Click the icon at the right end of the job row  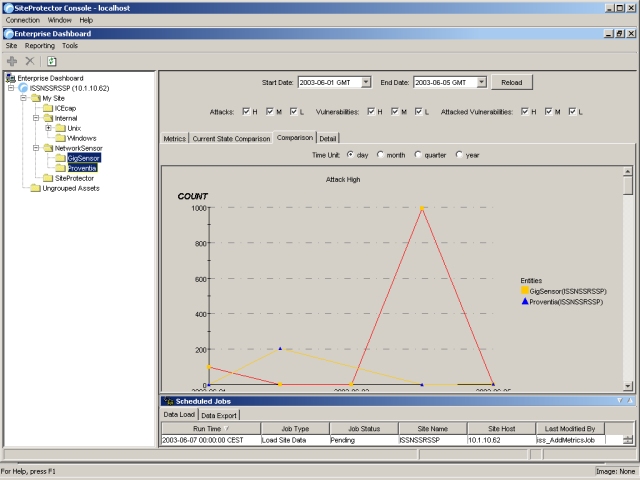tap(628, 440)
